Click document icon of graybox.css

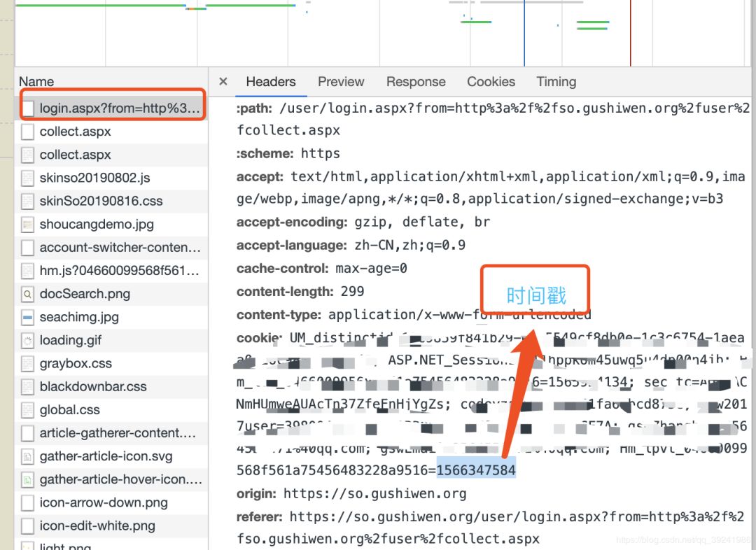(x=28, y=363)
